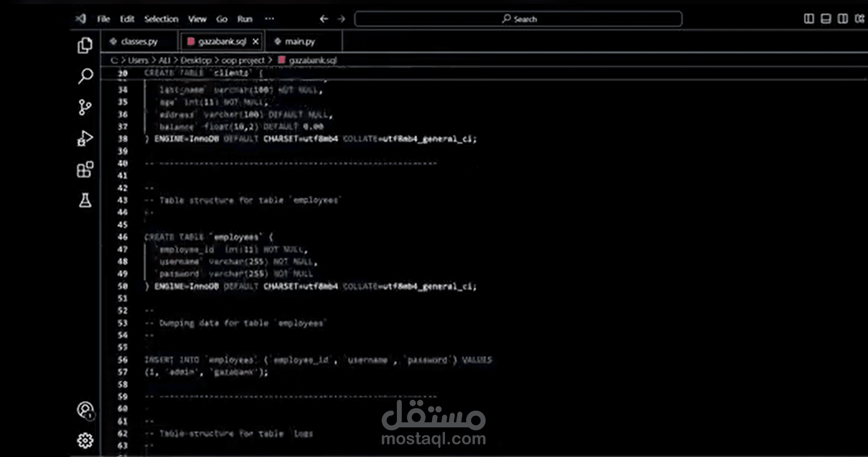Screen dimensions: 868x457
Task: Open the customize layout icon
Action: coord(859,19)
